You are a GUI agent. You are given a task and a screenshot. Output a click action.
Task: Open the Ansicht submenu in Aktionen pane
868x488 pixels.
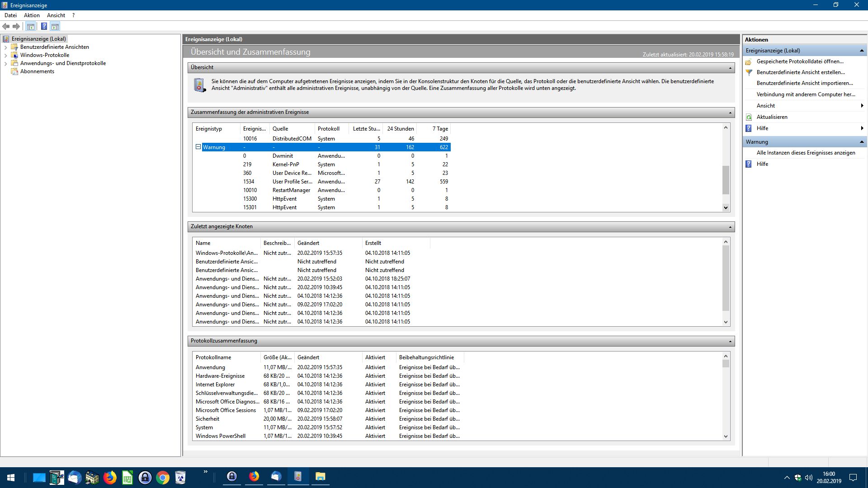805,106
